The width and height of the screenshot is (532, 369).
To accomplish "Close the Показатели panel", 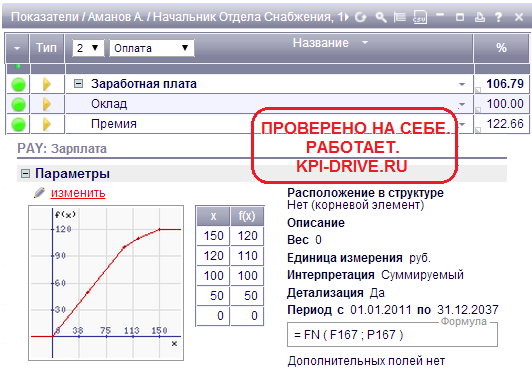I will pos(518,17).
